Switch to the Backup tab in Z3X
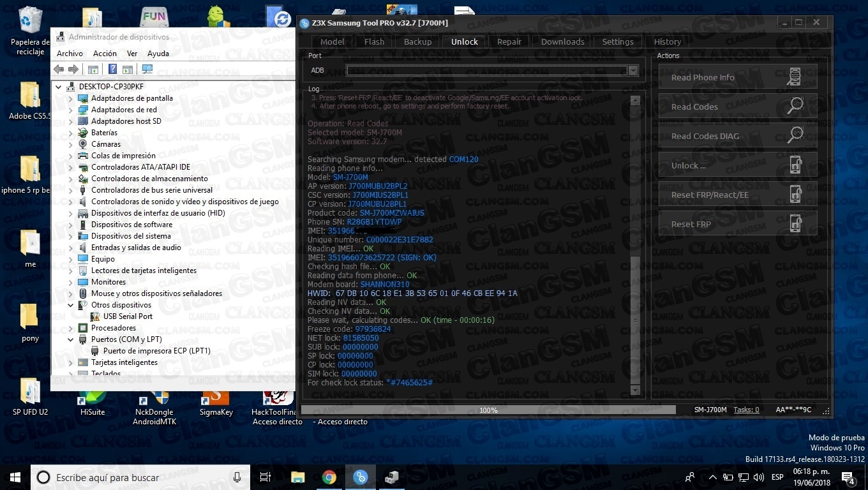This screenshot has height=490, width=868. [x=417, y=41]
